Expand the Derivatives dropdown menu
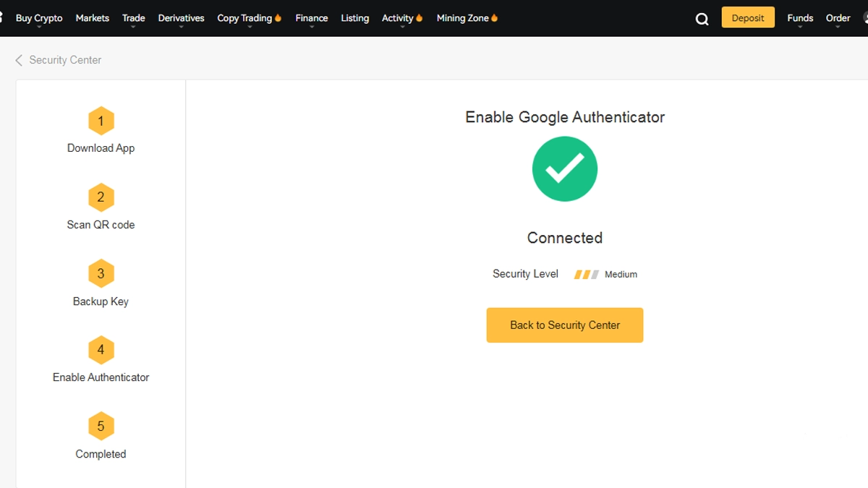The width and height of the screenshot is (868, 488). click(x=182, y=18)
